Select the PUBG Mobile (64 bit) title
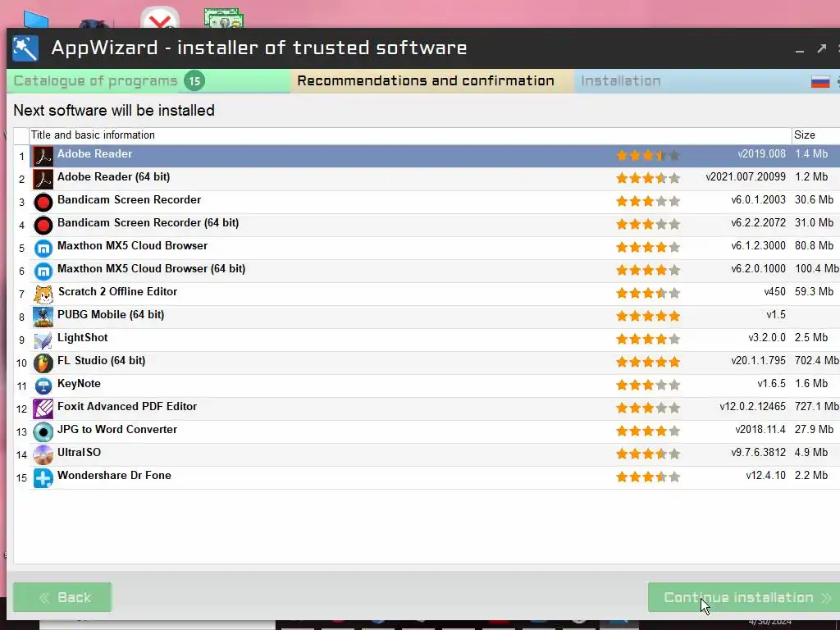840x630 pixels. point(111,315)
